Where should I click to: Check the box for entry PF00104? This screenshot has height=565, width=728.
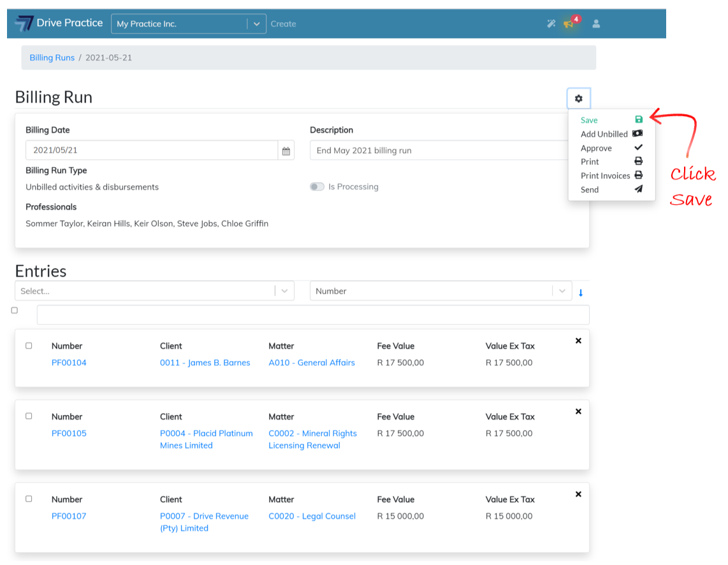pos(29,346)
